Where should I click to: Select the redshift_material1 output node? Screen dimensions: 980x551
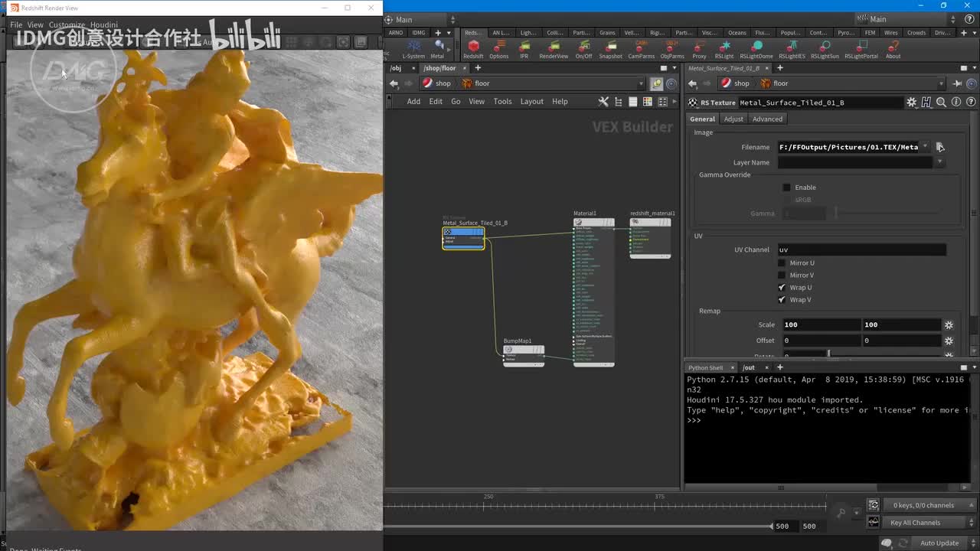(x=650, y=238)
